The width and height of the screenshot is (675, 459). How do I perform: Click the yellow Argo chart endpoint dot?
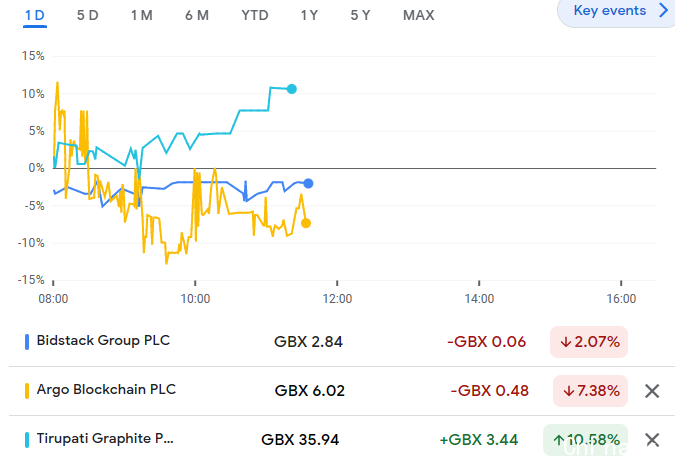coord(306,223)
